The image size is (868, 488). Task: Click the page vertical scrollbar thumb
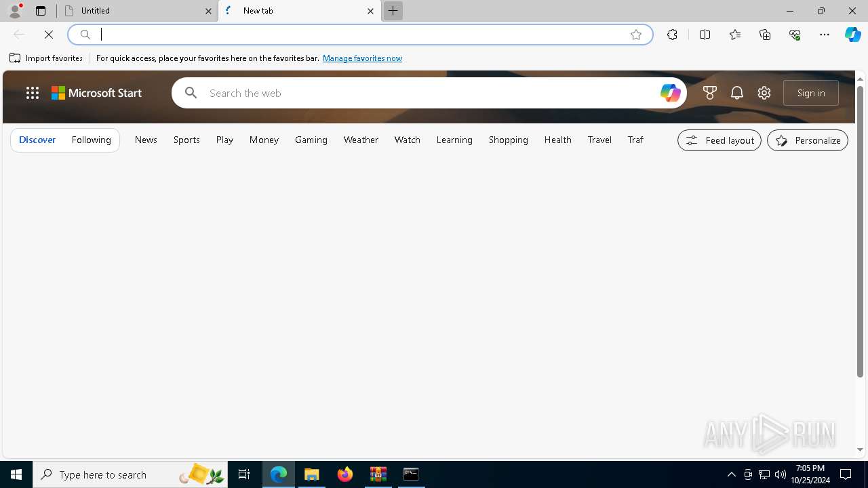click(x=860, y=231)
